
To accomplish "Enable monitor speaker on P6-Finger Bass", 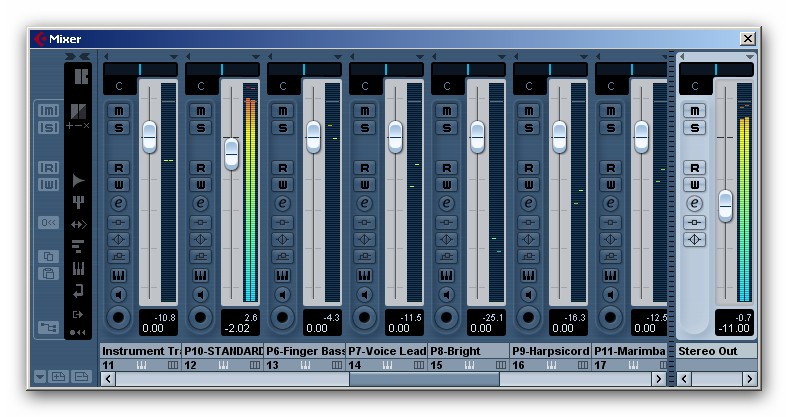I will pyautogui.click(x=282, y=294).
